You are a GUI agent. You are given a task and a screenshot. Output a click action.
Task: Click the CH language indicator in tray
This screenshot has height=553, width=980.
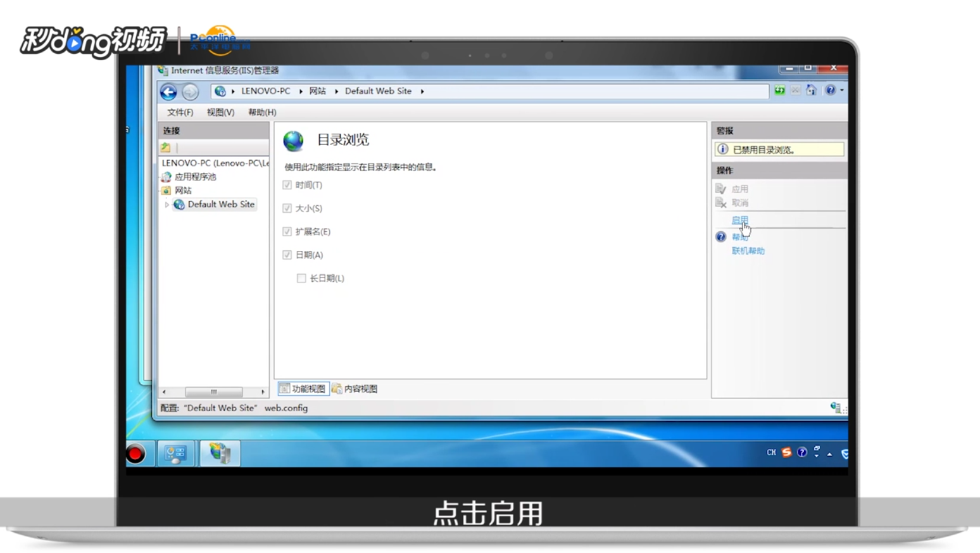click(771, 452)
